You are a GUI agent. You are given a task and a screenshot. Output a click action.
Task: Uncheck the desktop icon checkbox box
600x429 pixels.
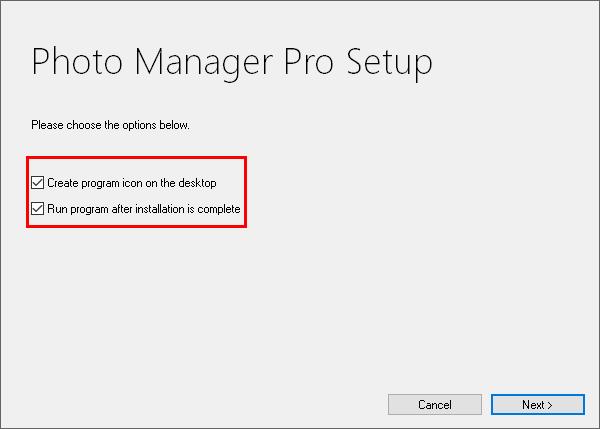(38, 183)
